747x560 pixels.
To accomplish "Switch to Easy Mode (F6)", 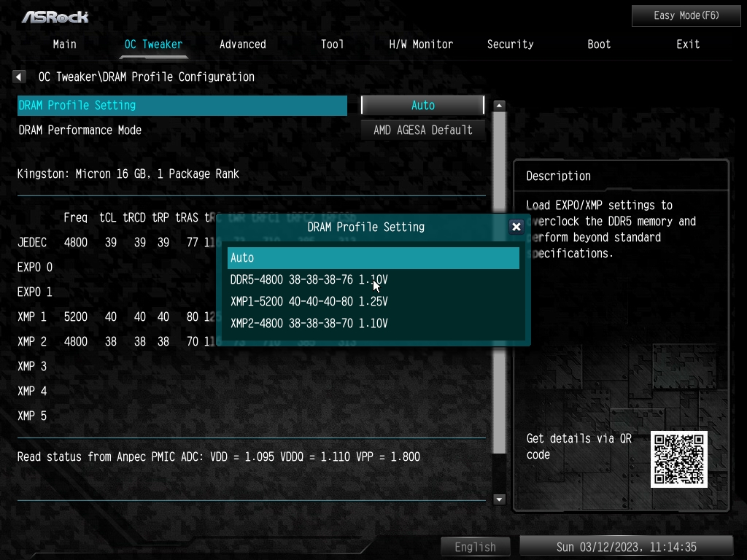I will (x=686, y=16).
